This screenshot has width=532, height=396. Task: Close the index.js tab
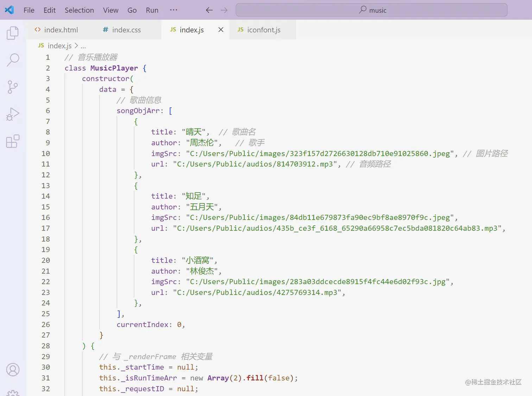tap(221, 30)
